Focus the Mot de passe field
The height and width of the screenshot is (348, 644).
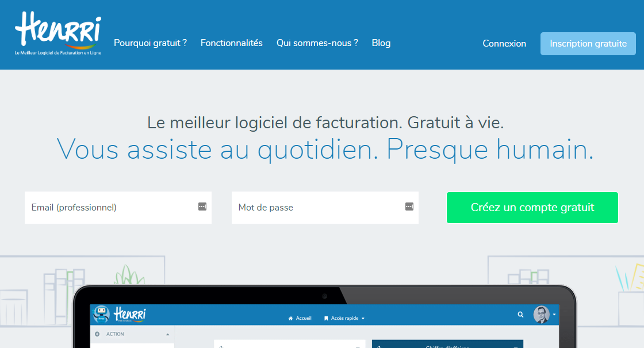point(325,208)
